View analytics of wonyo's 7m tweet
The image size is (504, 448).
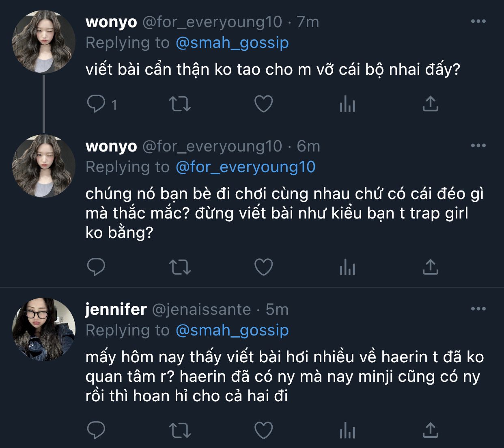click(x=347, y=104)
